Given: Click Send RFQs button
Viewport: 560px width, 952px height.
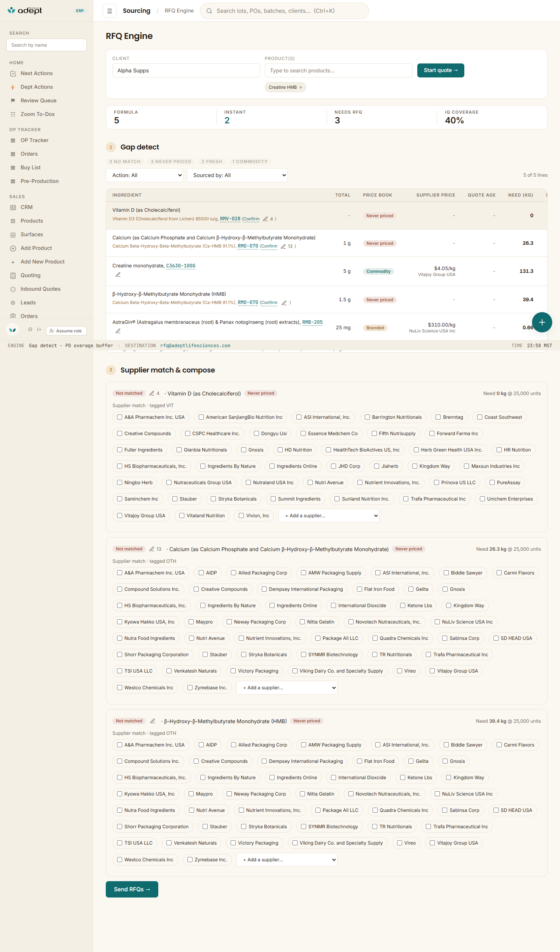Looking at the screenshot, I should pos(132,889).
